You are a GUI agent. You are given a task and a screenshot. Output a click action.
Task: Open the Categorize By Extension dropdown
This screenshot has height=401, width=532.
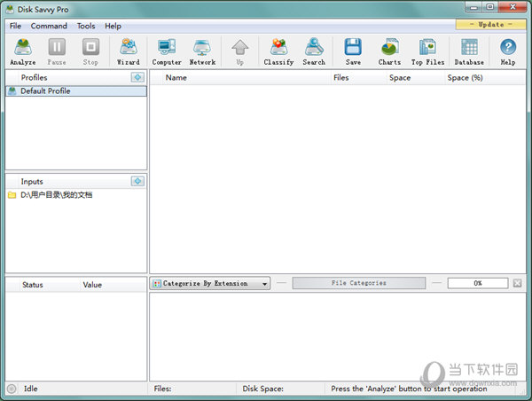pos(209,283)
